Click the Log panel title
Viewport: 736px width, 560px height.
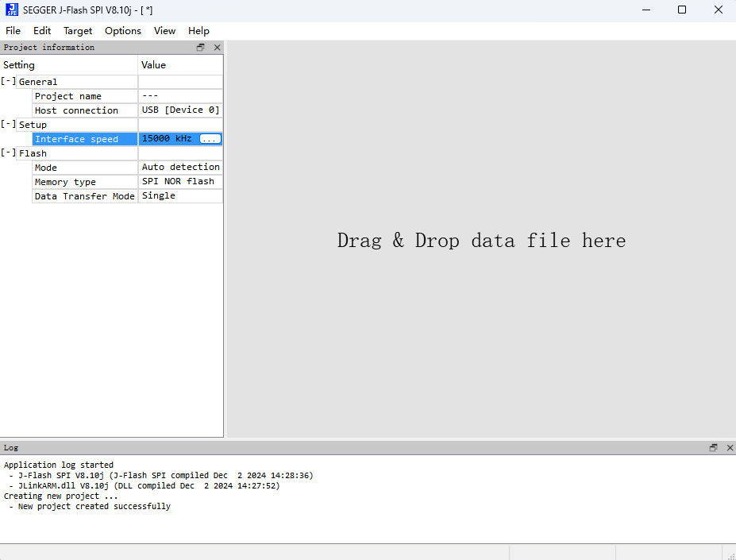click(x=11, y=448)
